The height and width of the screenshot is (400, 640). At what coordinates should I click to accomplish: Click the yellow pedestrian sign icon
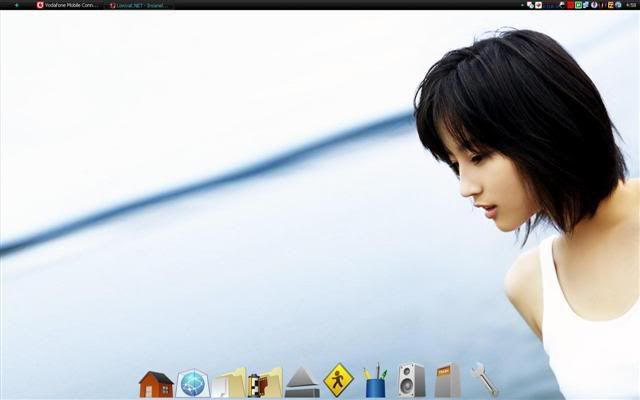pyautogui.click(x=338, y=381)
